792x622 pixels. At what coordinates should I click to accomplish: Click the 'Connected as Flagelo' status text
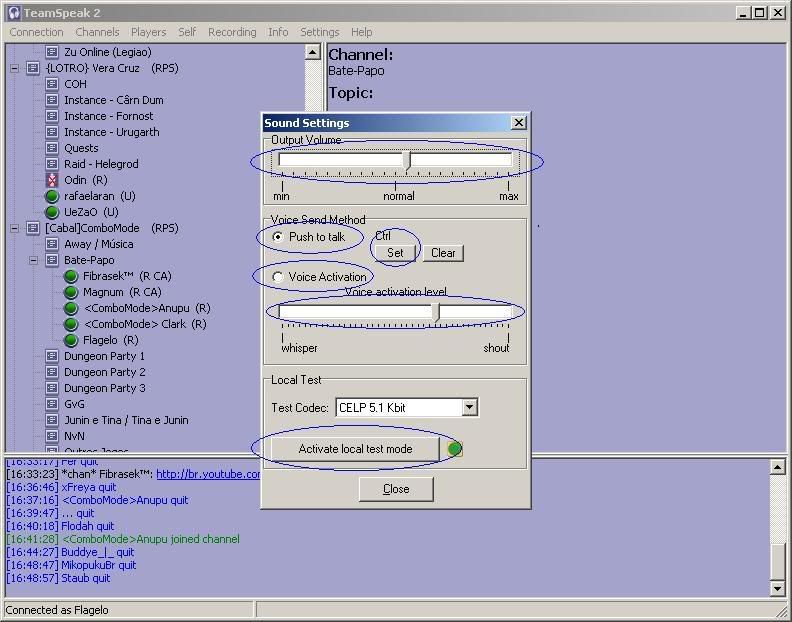(x=57, y=610)
